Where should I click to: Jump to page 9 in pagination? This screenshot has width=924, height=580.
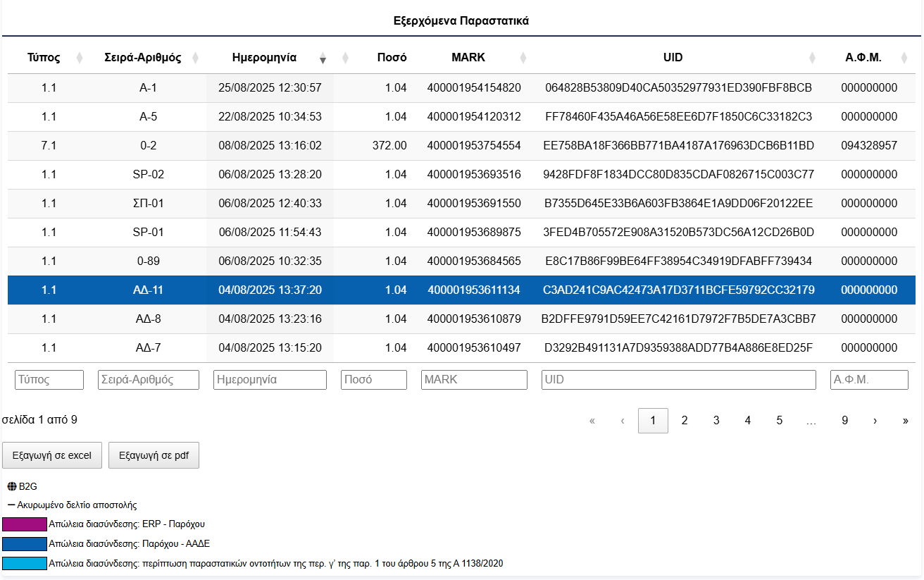pyautogui.click(x=844, y=420)
